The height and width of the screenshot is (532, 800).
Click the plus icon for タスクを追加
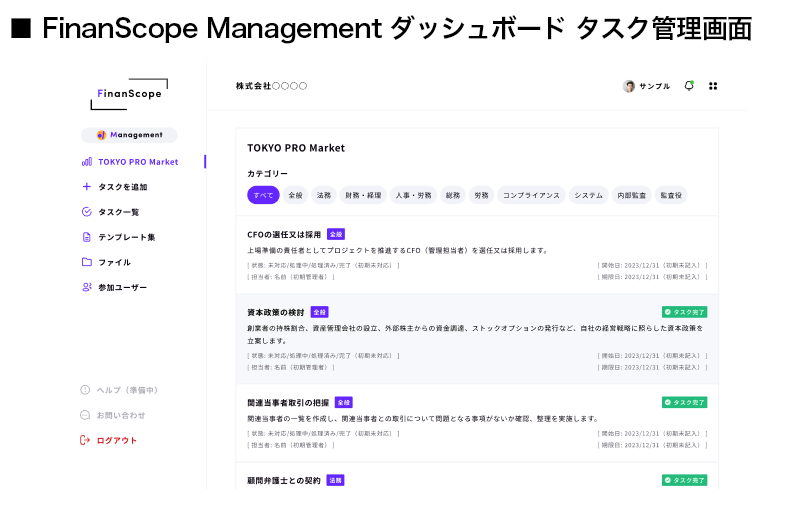pos(87,187)
